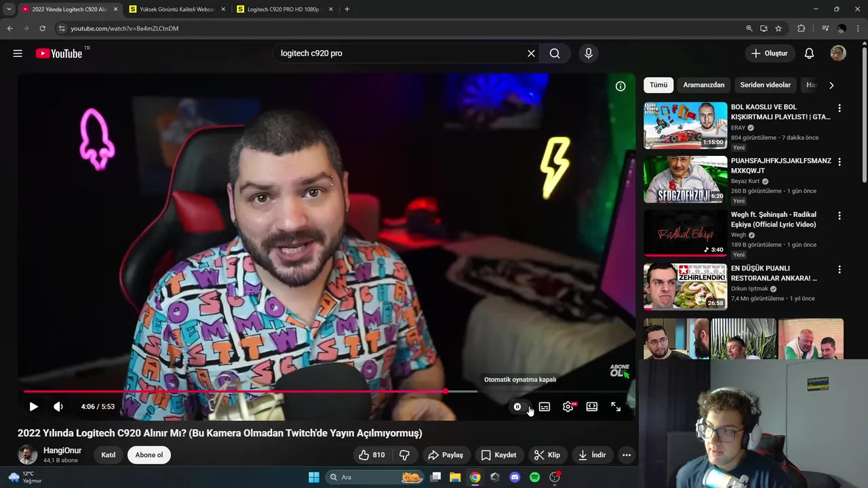Expand the tab search dropdown
Image resolution: width=868 pixels, height=488 pixels.
[x=9, y=9]
